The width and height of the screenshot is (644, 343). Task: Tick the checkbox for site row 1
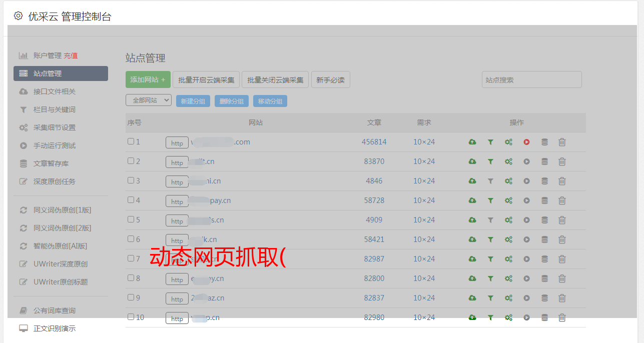[131, 141]
